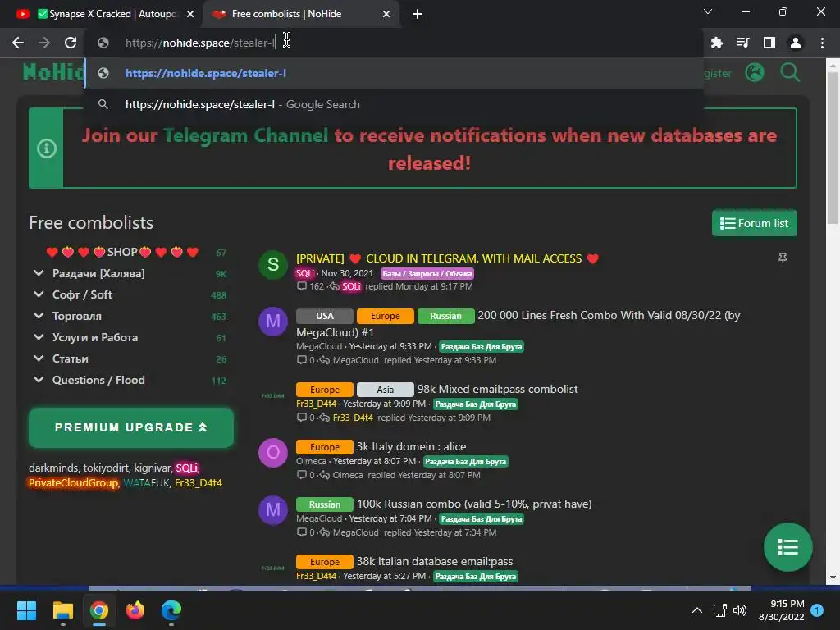
Task: Open the WATAFUK user link
Action: (146, 482)
